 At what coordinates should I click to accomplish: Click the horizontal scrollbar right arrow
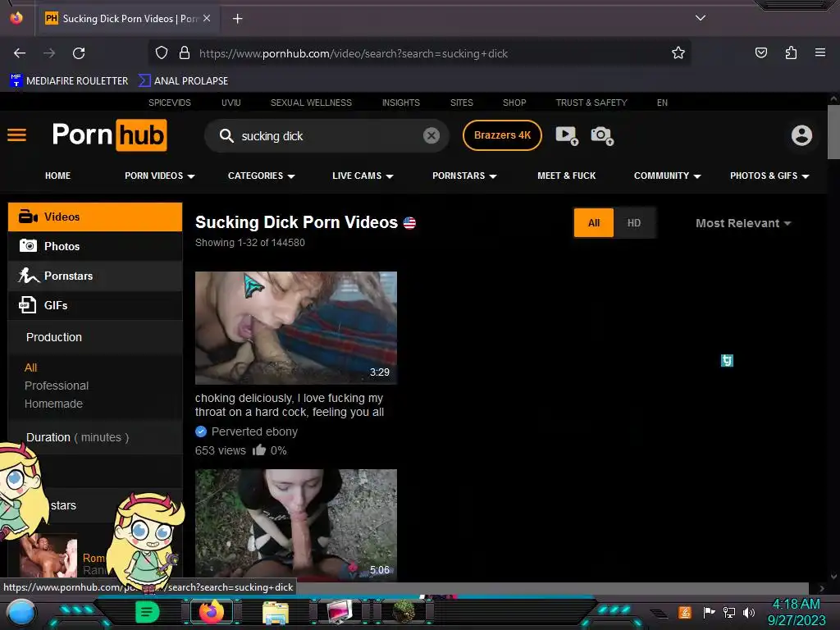pyautogui.click(x=822, y=588)
